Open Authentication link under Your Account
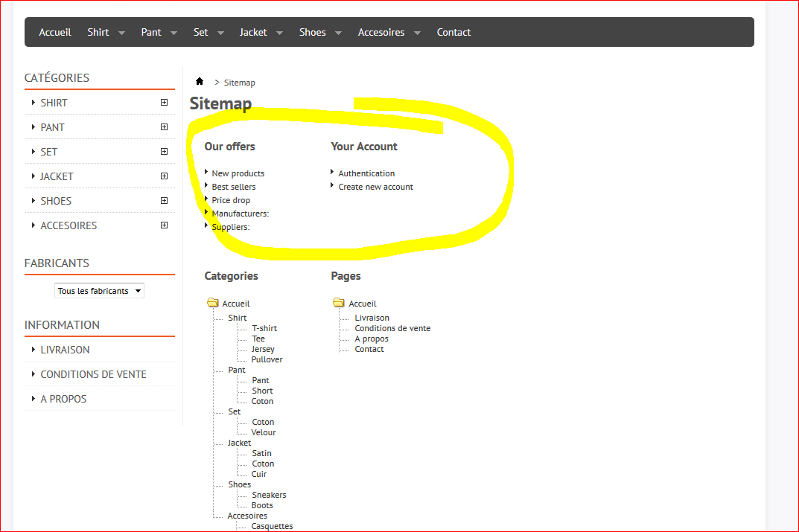Image resolution: width=799 pixels, height=532 pixels. pyautogui.click(x=366, y=173)
